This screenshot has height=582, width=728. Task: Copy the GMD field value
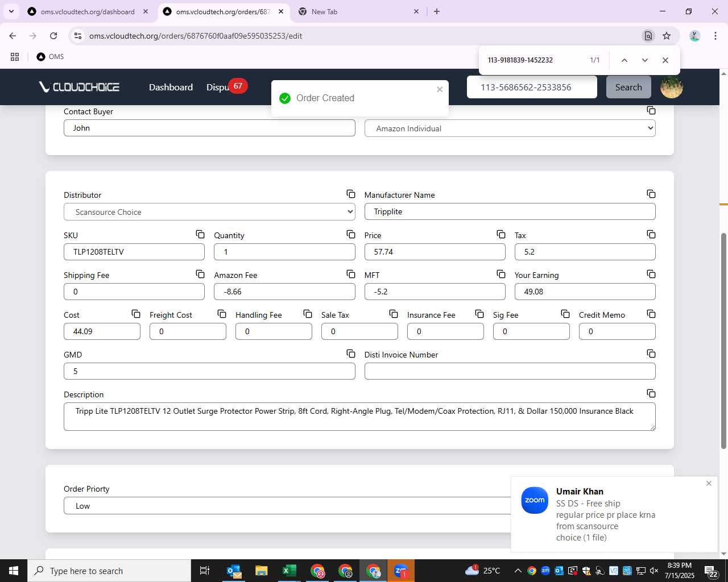351,354
